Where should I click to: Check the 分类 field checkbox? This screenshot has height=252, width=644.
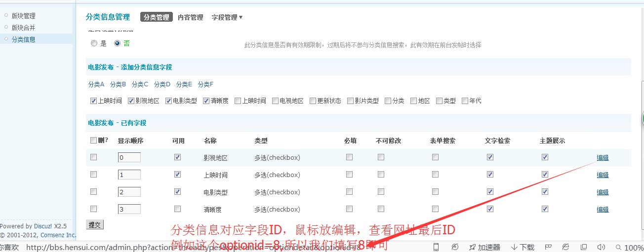tap(388, 101)
